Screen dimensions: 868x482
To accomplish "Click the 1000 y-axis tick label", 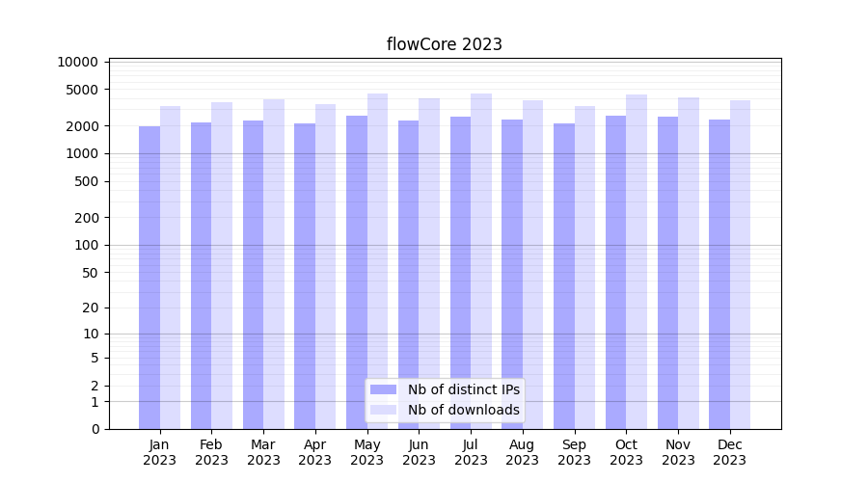I will 81,153.
